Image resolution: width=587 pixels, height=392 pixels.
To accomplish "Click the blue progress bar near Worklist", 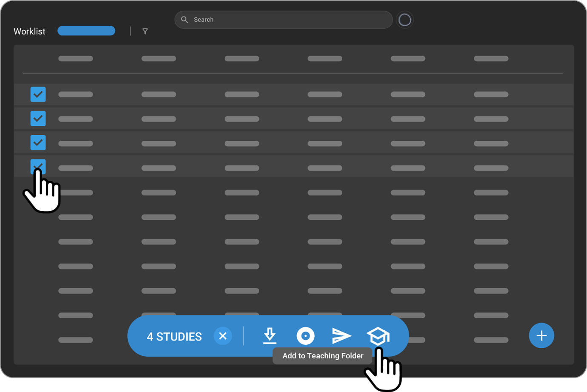I will [86, 31].
